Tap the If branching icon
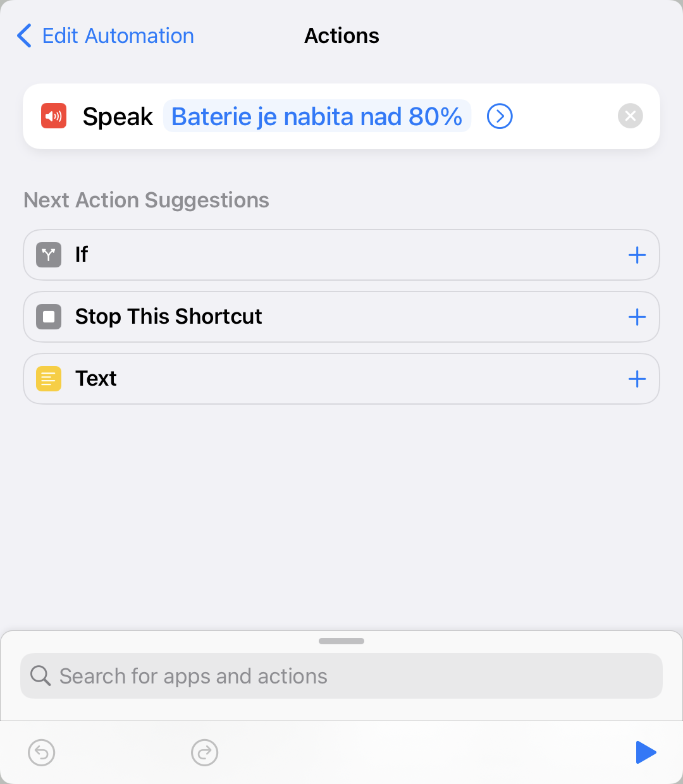The width and height of the screenshot is (683, 784). coord(49,255)
